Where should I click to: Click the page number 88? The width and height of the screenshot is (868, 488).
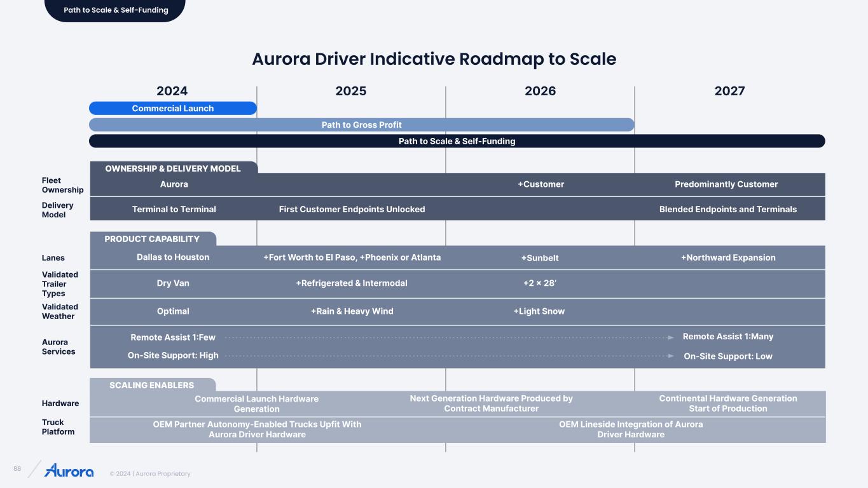tap(17, 469)
